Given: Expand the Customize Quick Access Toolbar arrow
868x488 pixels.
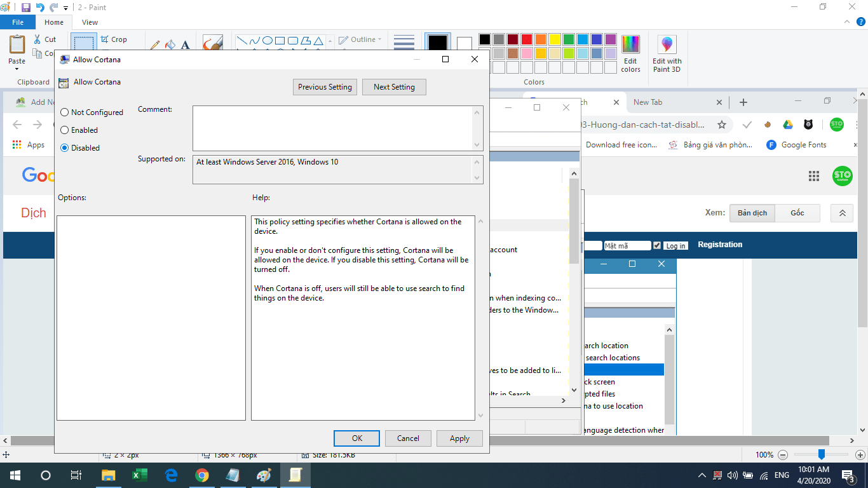Looking at the screenshot, I should click(66, 8).
